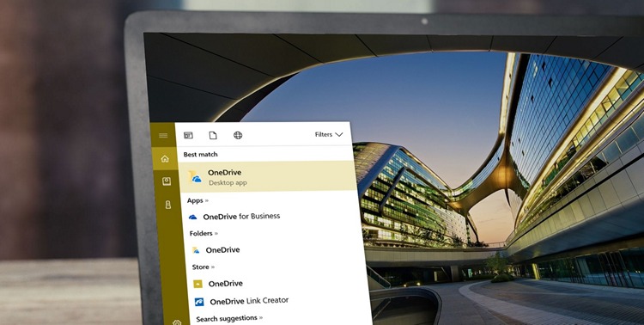Expand Search suggestions category
Screen dimensions: 644x325
(229, 318)
